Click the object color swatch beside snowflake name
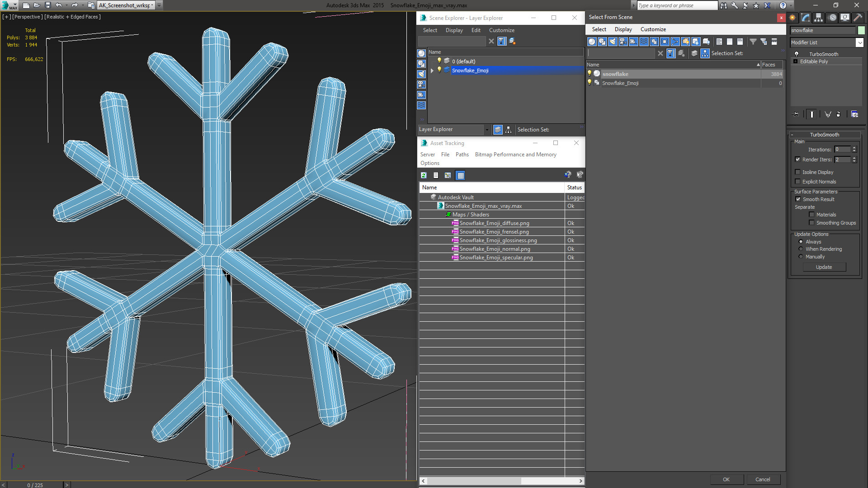This screenshot has width=868, height=488. (861, 30)
